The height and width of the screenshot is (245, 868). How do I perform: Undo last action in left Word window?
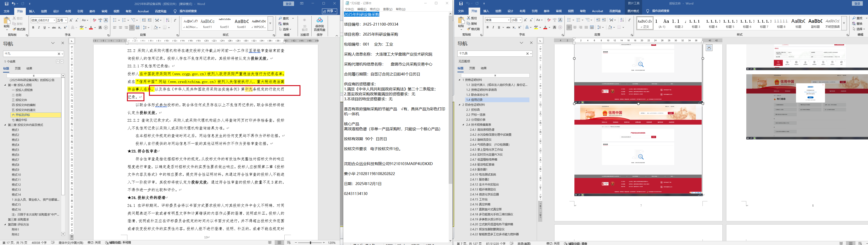pos(13,4)
